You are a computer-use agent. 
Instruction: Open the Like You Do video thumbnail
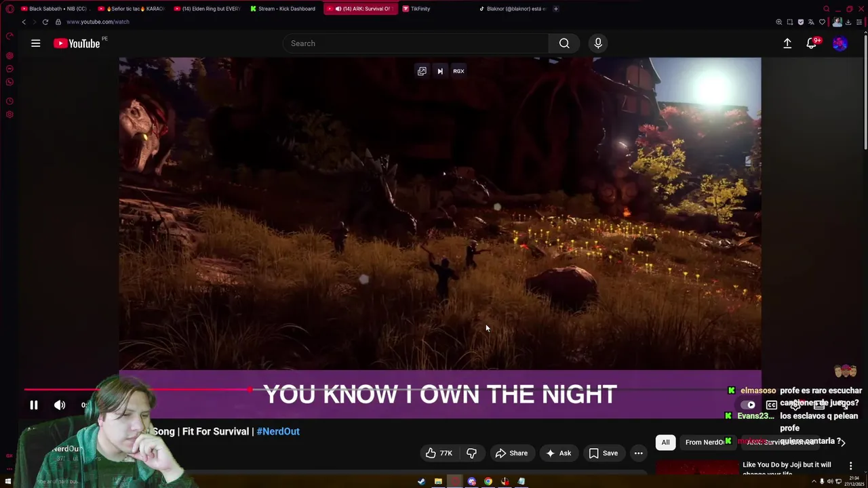697,468
